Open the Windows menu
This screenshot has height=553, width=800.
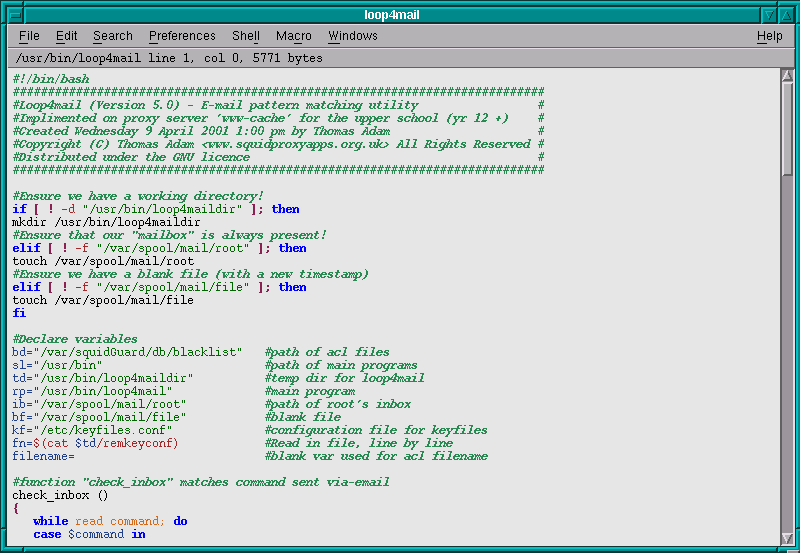click(353, 36)
